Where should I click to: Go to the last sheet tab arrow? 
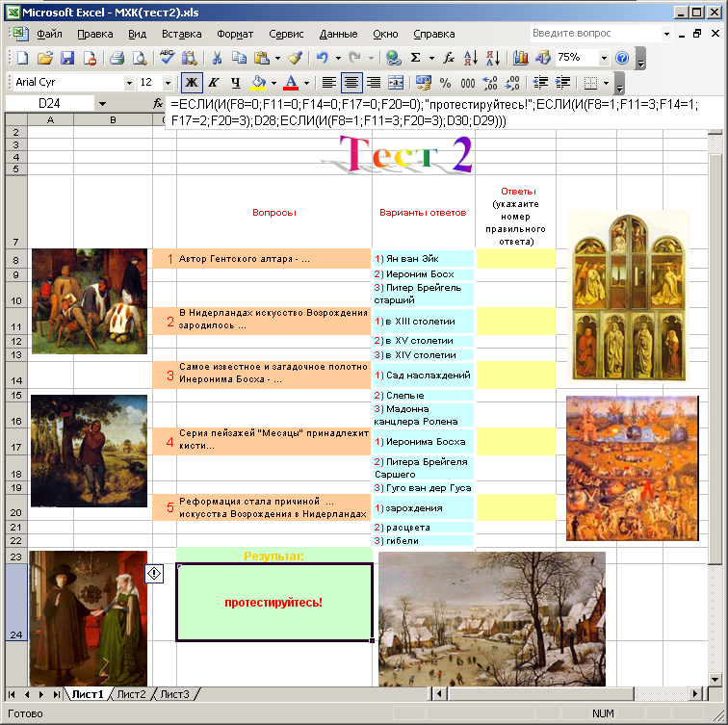(x=56, y=694)
